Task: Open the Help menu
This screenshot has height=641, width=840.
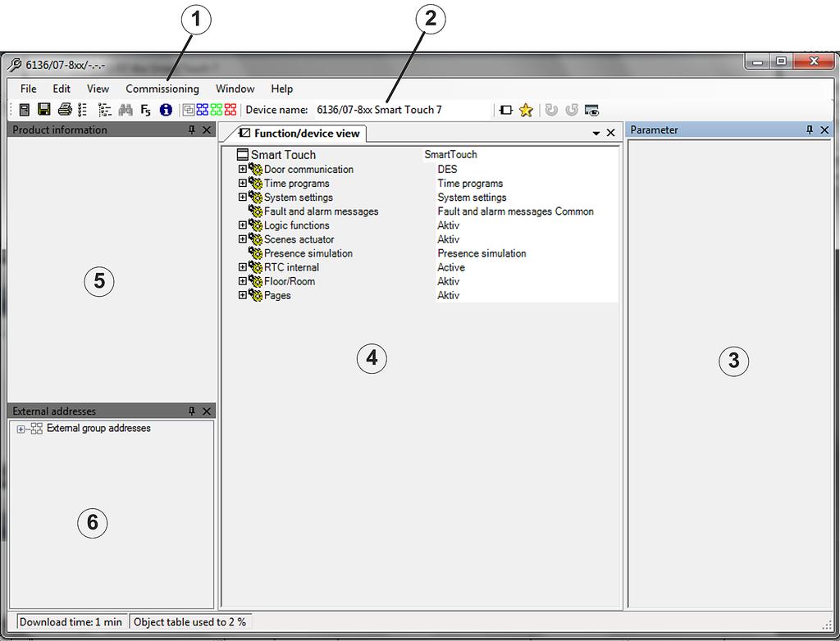Action: tap(282, 89)
